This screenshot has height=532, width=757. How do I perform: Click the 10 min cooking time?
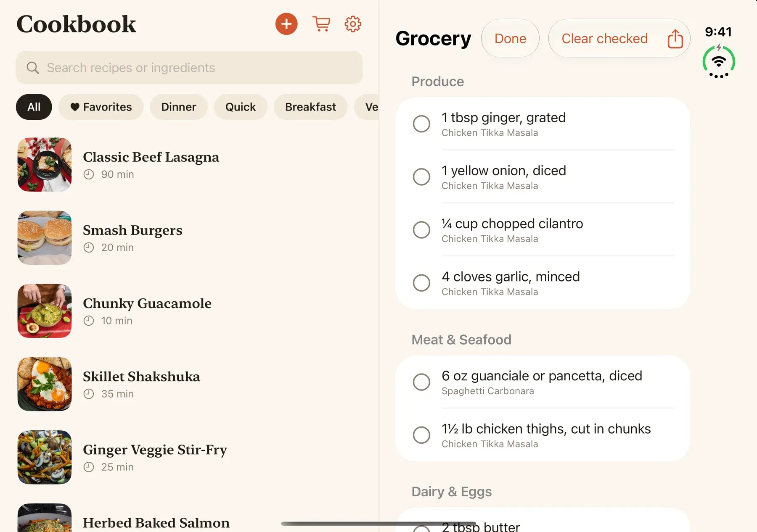(116, 321)
